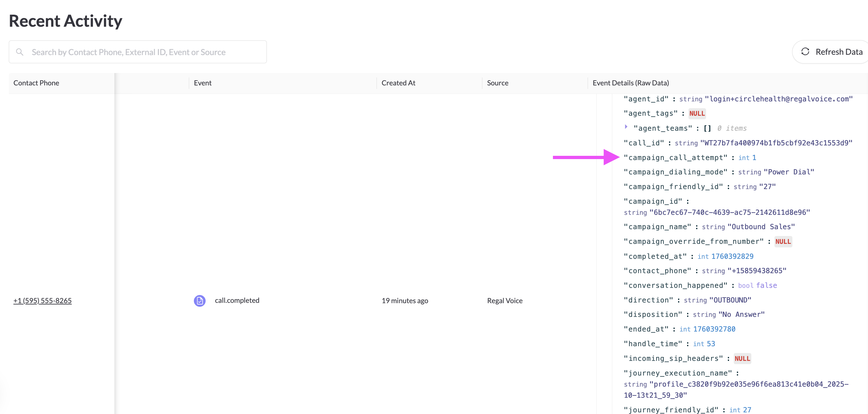The image size is (868, 414).
Task: Click the Event column header
Action: [203, 83]
